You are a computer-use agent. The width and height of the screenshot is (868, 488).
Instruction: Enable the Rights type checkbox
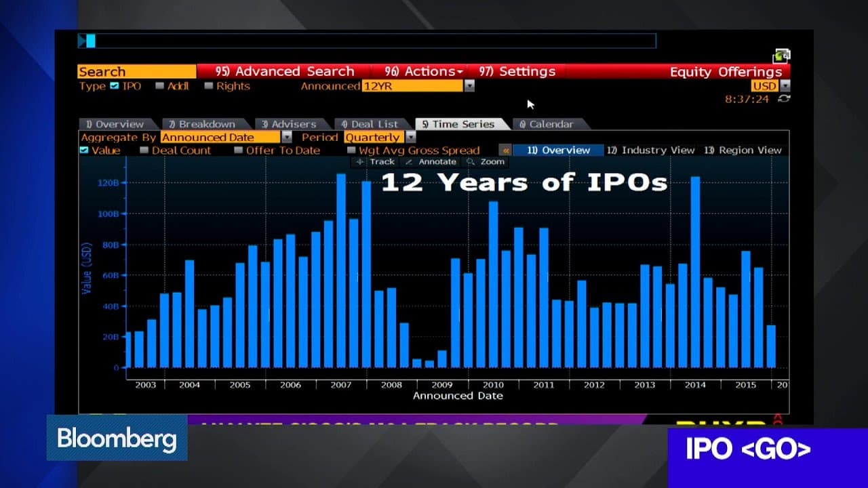[x=209, y=86]
